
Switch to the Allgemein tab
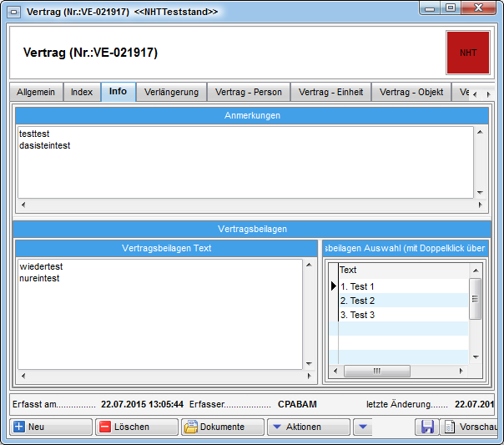click(35, 92)
